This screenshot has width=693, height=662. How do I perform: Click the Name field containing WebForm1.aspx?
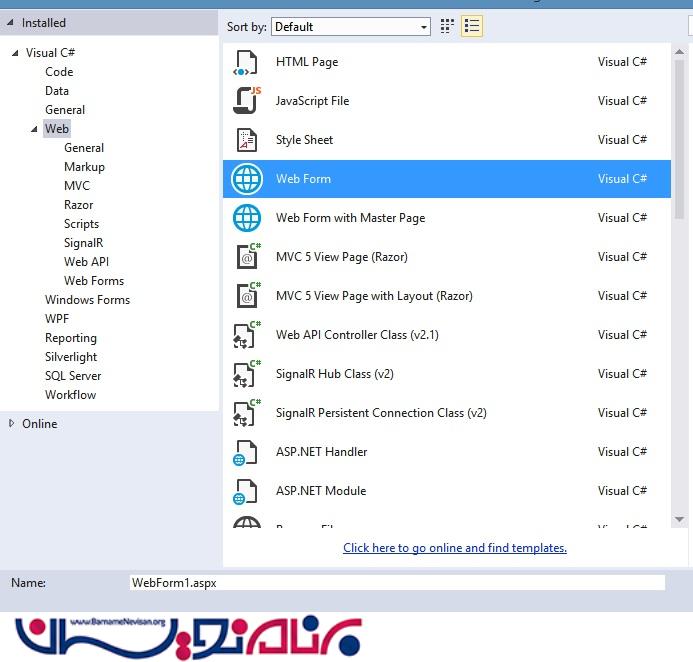(397, 582)
